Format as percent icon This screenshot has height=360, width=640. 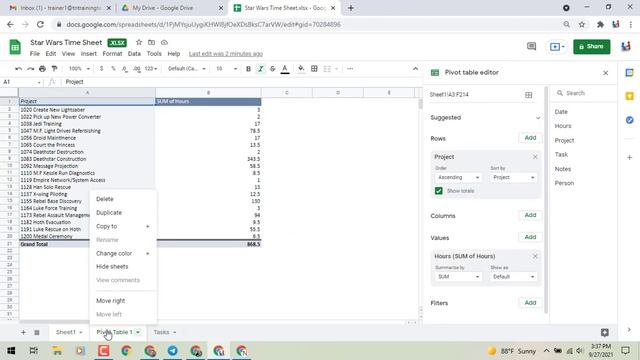coord(113,69)
